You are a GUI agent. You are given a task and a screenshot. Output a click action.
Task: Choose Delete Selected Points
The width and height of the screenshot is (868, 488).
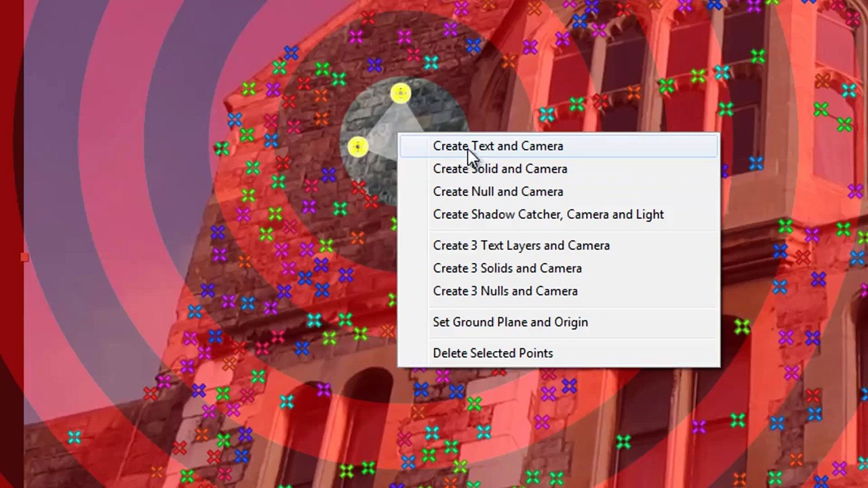(x=558, y=353)
